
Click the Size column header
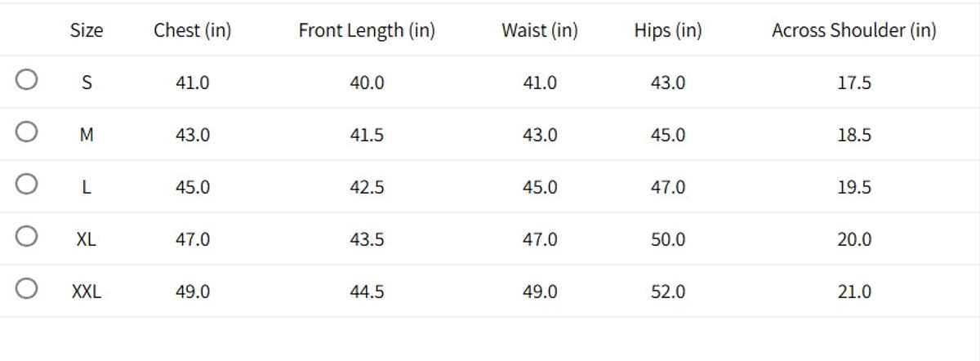pyautogui.click(x=87, y=31)
